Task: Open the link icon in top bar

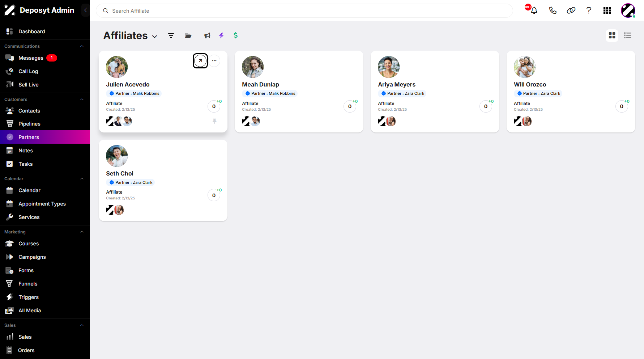Action: [571, 10]
